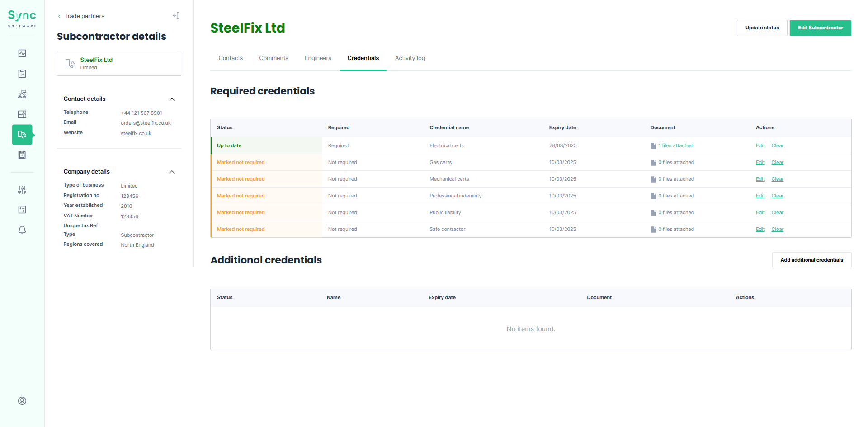The image size is (868, 427).
Task: Click the clipboard checklist sidebar icon
Action: (x=22, y=74)
